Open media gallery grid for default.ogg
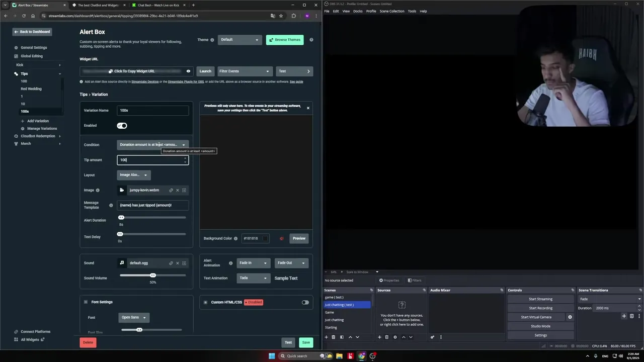The image size is (644, 362). point(184,263)
